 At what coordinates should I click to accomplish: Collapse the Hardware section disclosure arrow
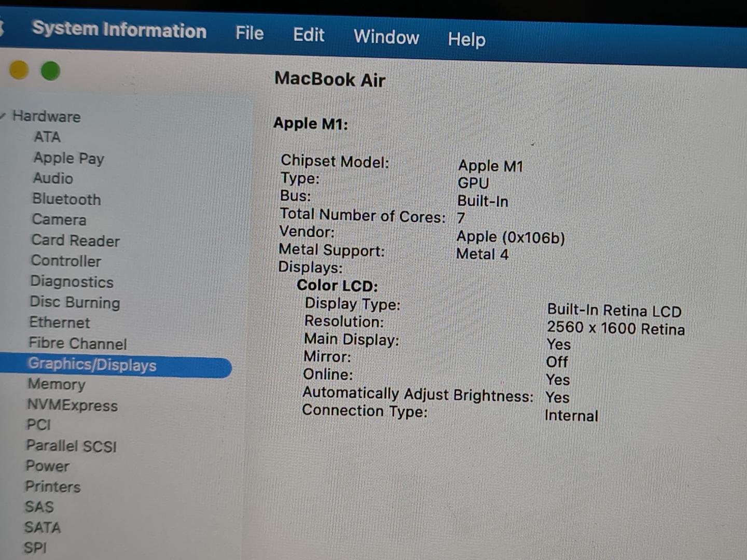[3, 115]
